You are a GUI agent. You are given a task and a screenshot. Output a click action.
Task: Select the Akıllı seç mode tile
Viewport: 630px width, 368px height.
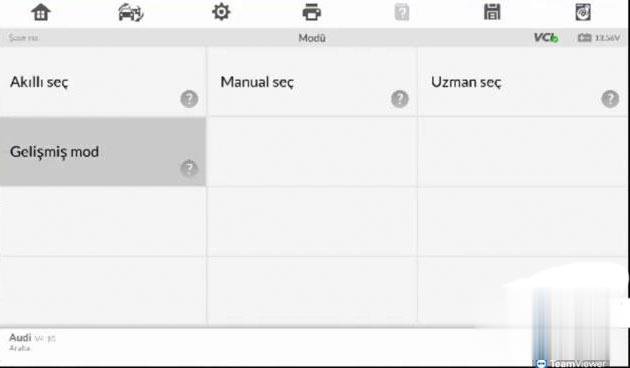(103, 82)
